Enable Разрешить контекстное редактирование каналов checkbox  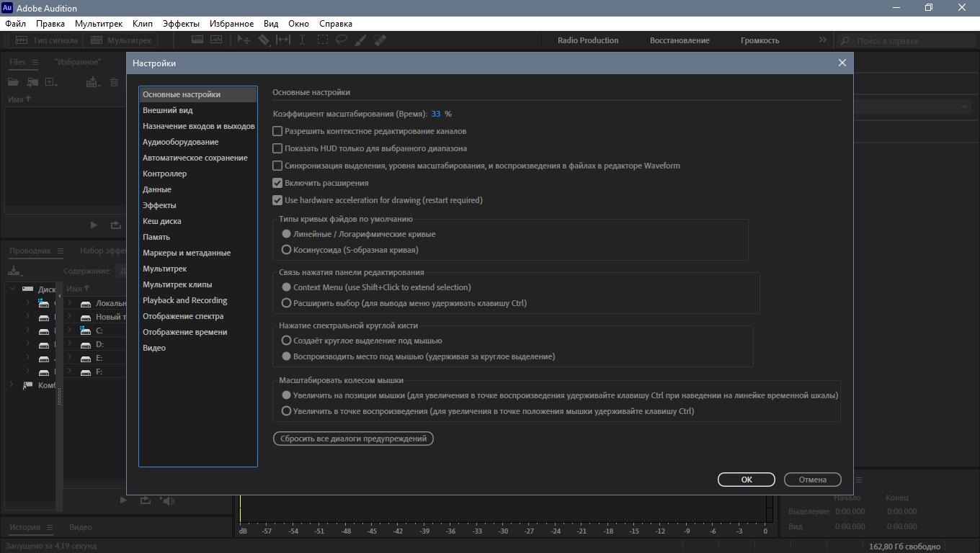point(277,131)
